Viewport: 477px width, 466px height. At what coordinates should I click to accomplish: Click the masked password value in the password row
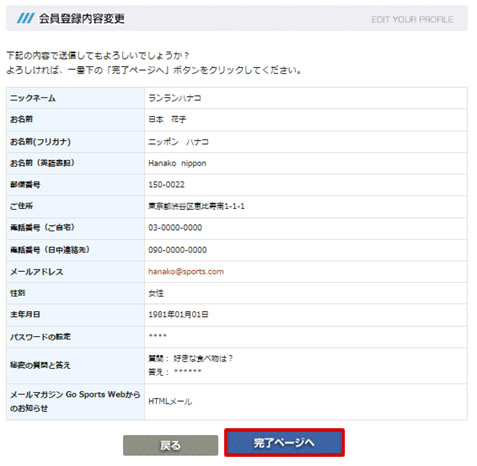pyautogui.click(x=157, y=336)
